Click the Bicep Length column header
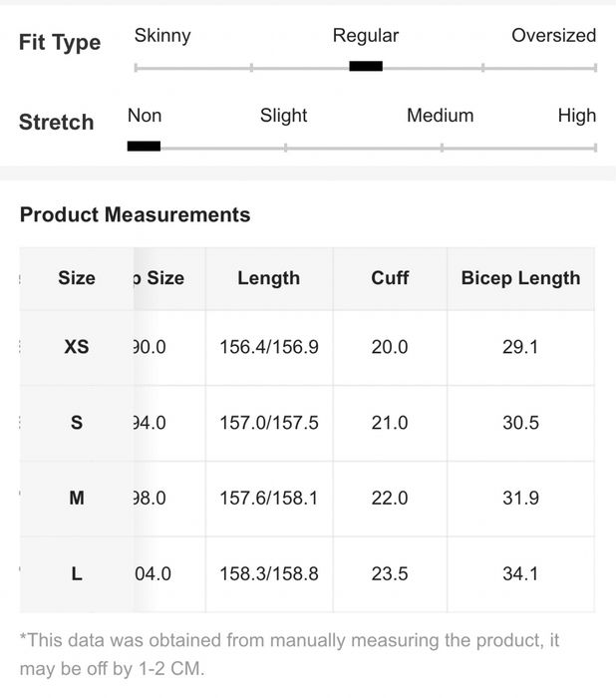616x698 pixels. (x=520, y=278)
